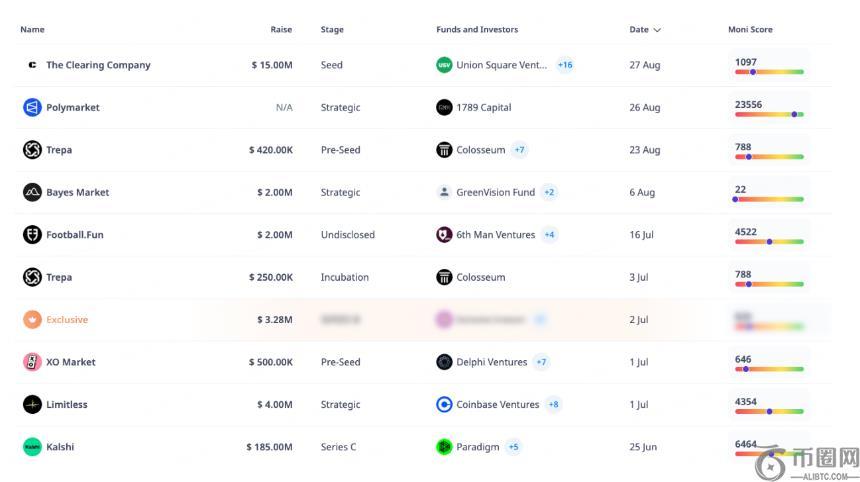Open the 6th Man Ventures link
This screenshot has height=482, width=860.
pyautogui.click(x=495, y=235)
